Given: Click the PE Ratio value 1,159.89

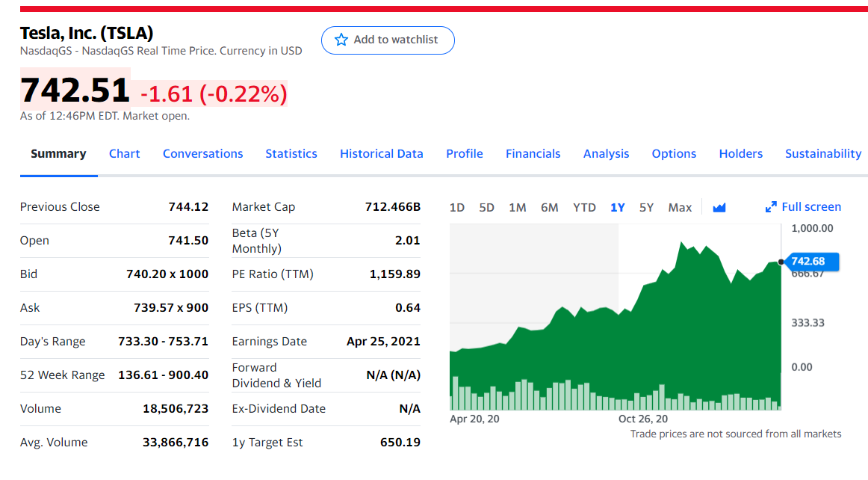Looking at the screenshot, I should click(x=394, y=274).
